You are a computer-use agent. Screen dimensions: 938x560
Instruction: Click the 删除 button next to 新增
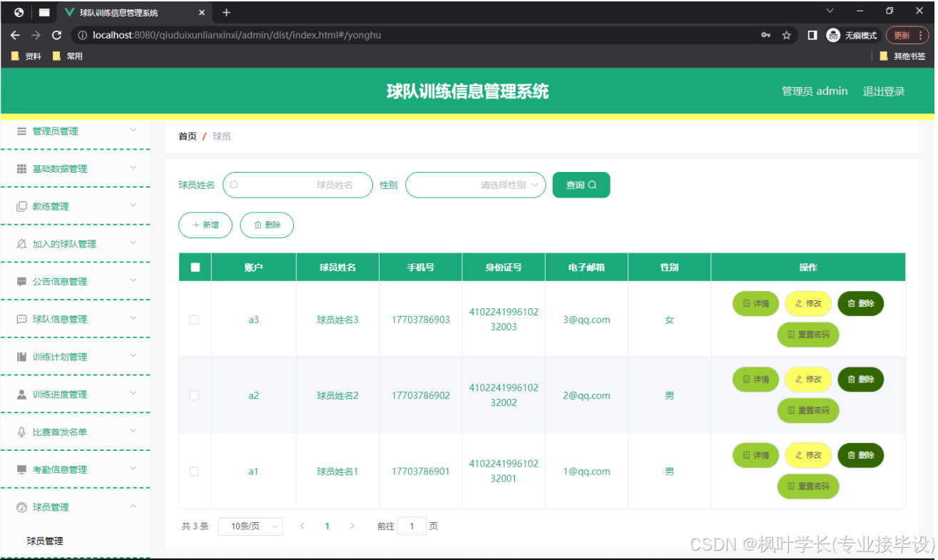(267, 225)
